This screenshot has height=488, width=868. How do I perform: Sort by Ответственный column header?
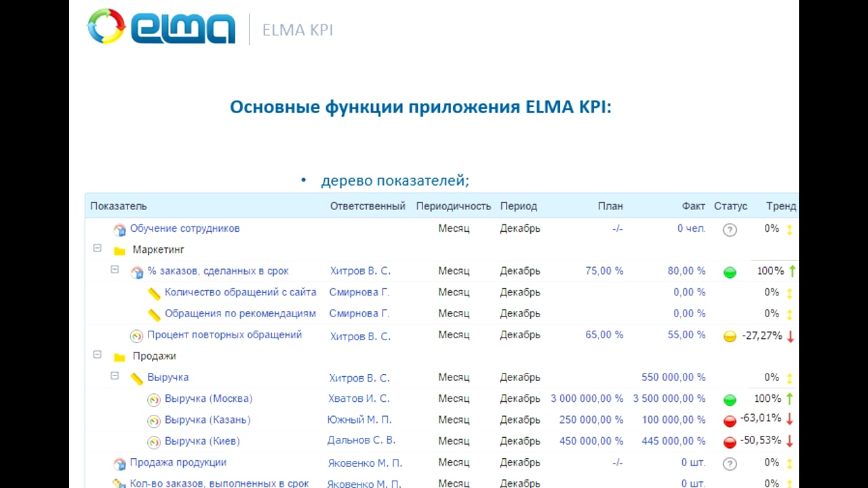(x=368, y=206)
